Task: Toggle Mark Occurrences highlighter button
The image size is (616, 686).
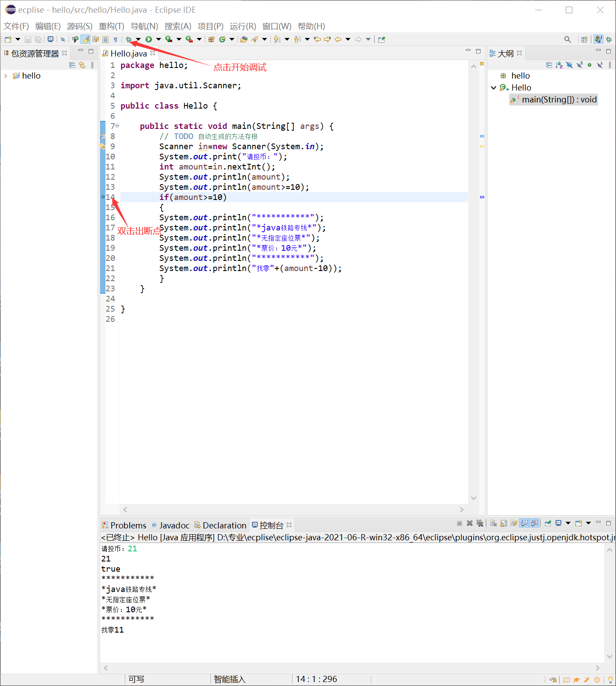Action: point(85,39)
